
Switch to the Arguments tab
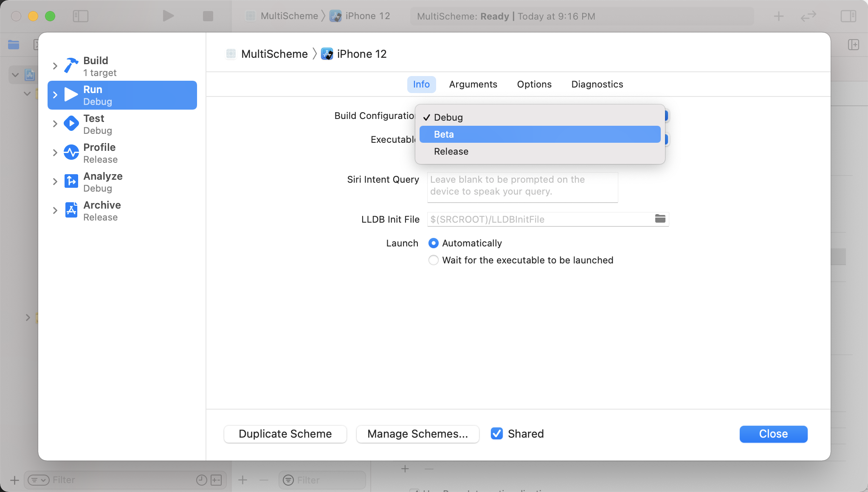pos(473,84)
